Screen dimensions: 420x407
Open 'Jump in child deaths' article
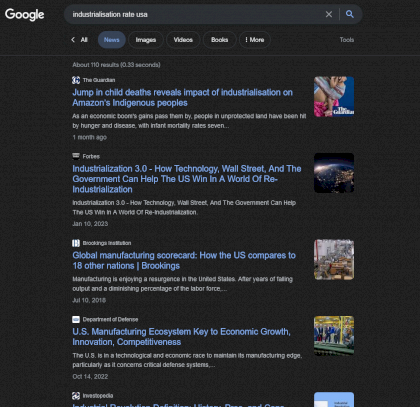(x=182, y=97)
